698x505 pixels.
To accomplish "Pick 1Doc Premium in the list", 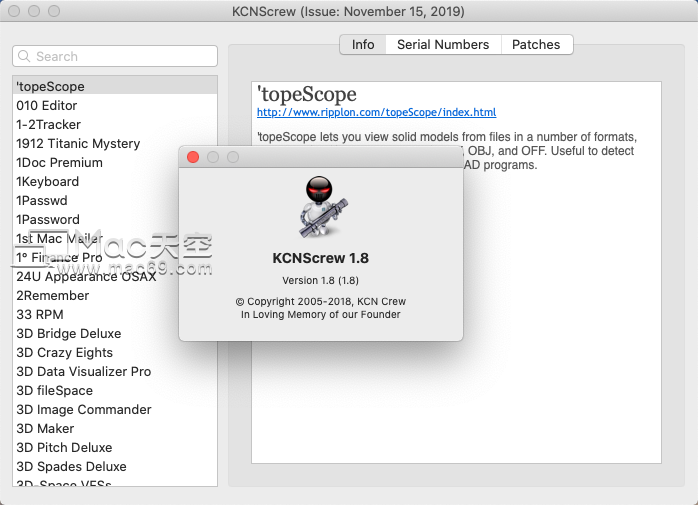I will tap(115, 163).
